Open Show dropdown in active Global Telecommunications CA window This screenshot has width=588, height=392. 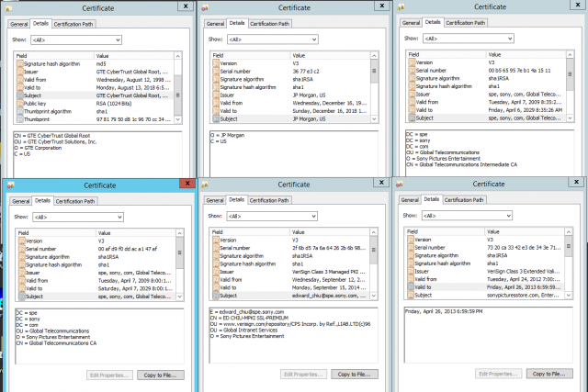pos(78,217)
